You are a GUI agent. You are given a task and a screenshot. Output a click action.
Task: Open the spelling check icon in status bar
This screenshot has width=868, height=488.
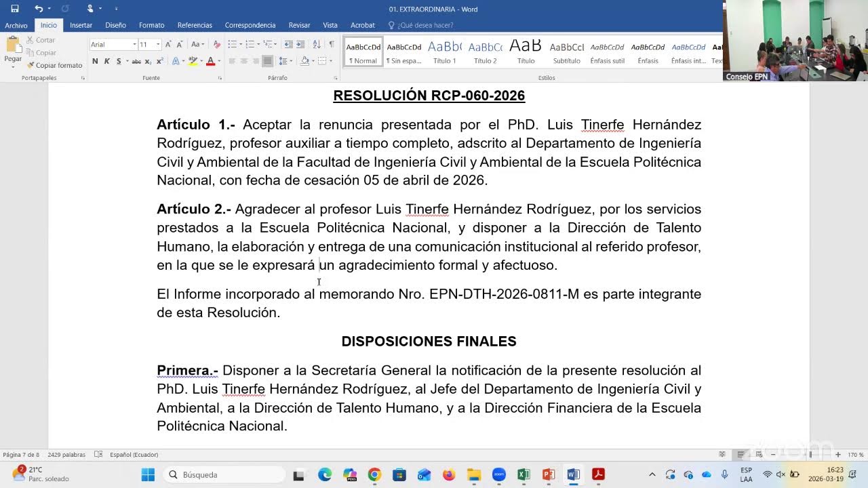[x=98, y=454]
